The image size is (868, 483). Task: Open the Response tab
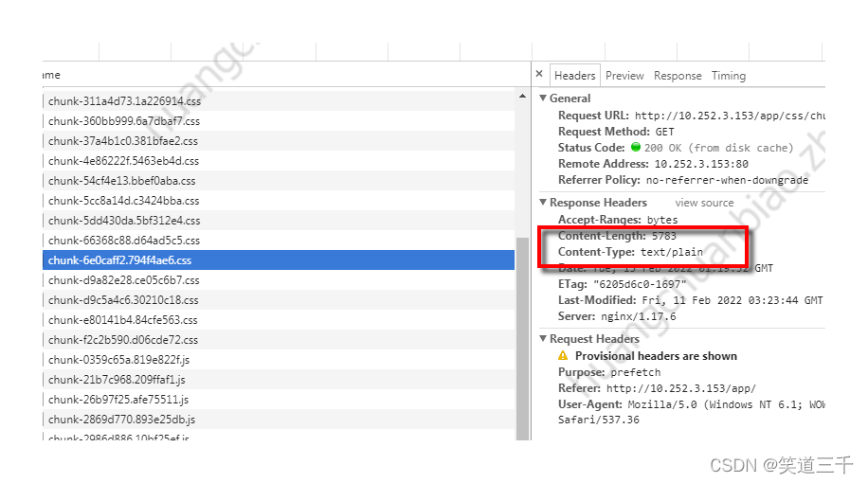(x=678, y=76)
